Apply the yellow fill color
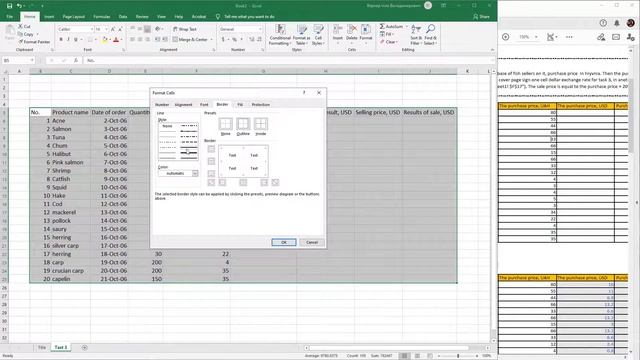This screenshot has height=360, width=640. pos(104,40)
